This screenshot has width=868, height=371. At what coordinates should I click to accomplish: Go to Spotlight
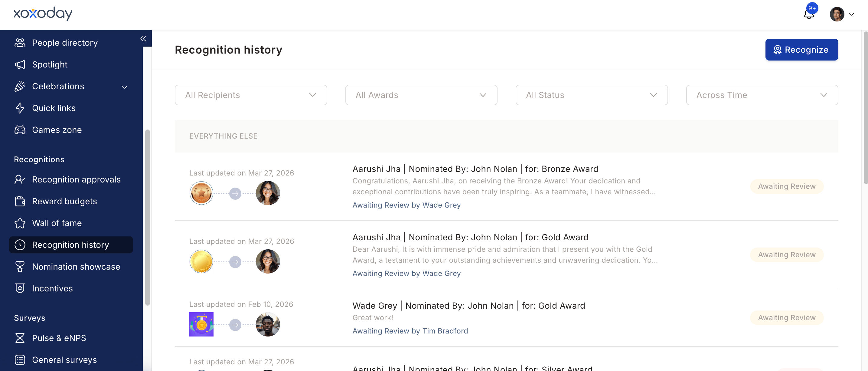50,64
